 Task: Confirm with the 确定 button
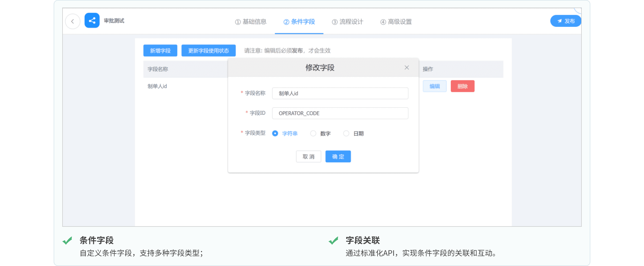click(x=338, y=157)
